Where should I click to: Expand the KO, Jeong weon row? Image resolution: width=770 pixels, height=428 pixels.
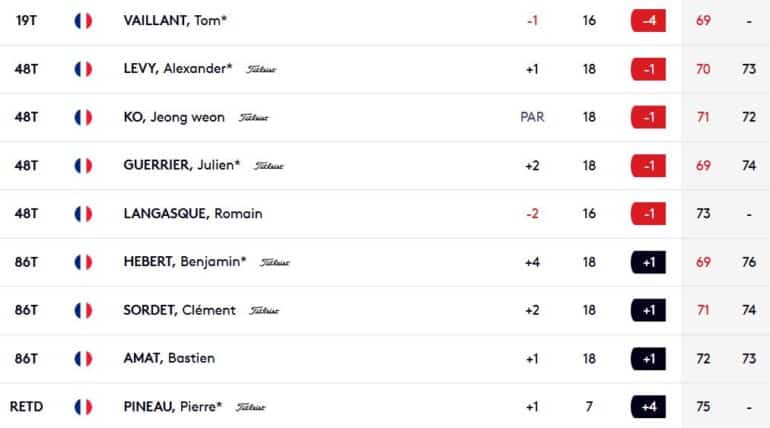coord(385,117)
